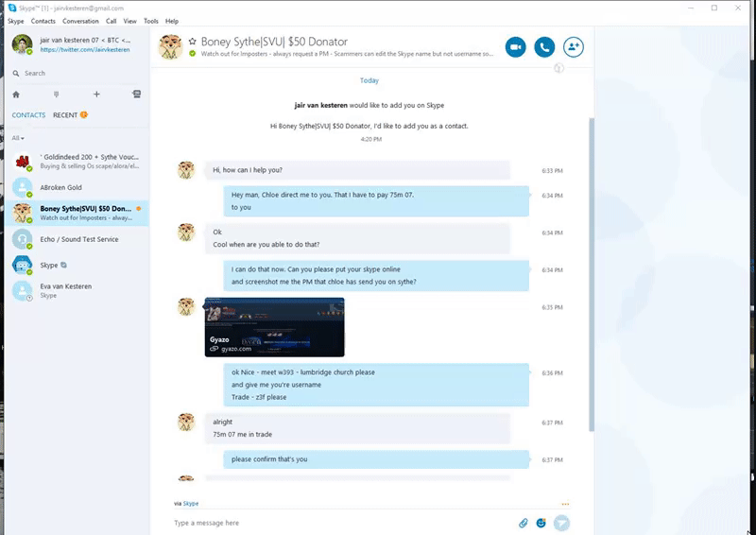Image resolution: width=756 pixels, height=535 pixels.
Task: Select the Eva van Kesteren contact
Action: click(x=77, y=291)
